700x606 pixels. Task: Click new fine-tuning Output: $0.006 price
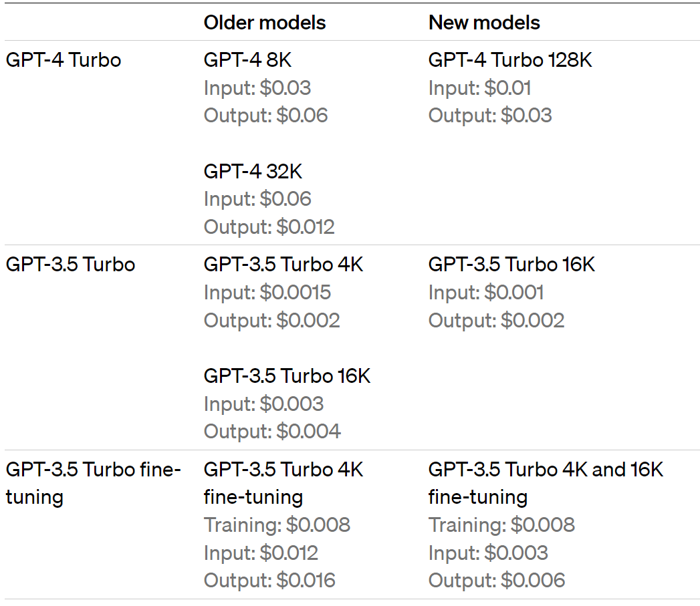pyautogui.click(x=497, y=581)
